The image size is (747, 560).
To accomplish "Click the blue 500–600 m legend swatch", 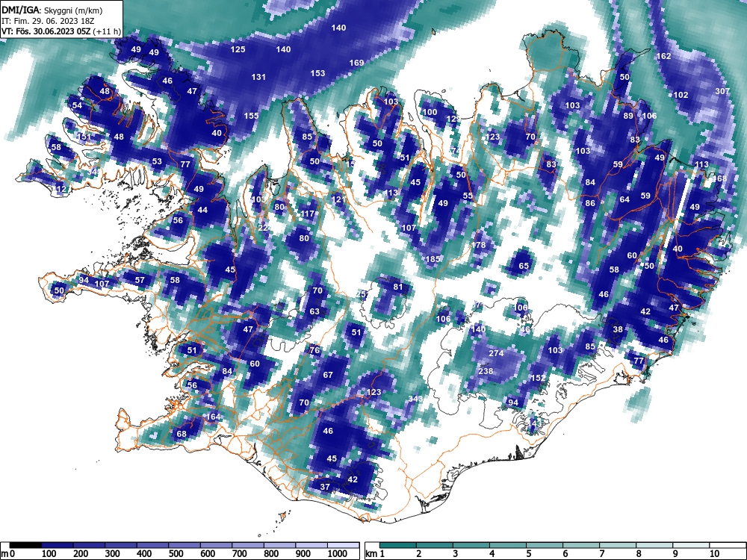I will (x=185, y=545).
